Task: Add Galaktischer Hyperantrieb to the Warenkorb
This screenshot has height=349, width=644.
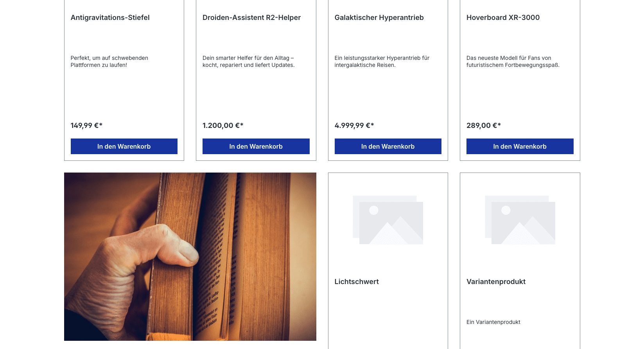Action: tap(388, 146)
